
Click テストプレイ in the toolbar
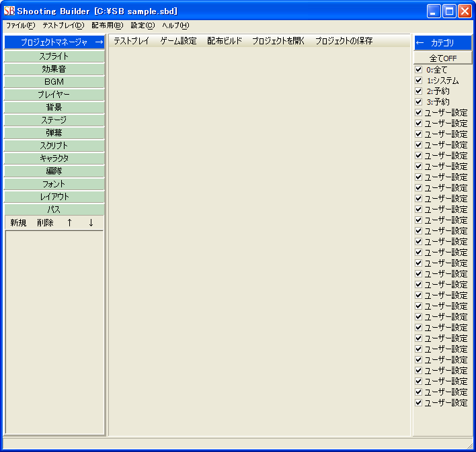click(131, 41)
